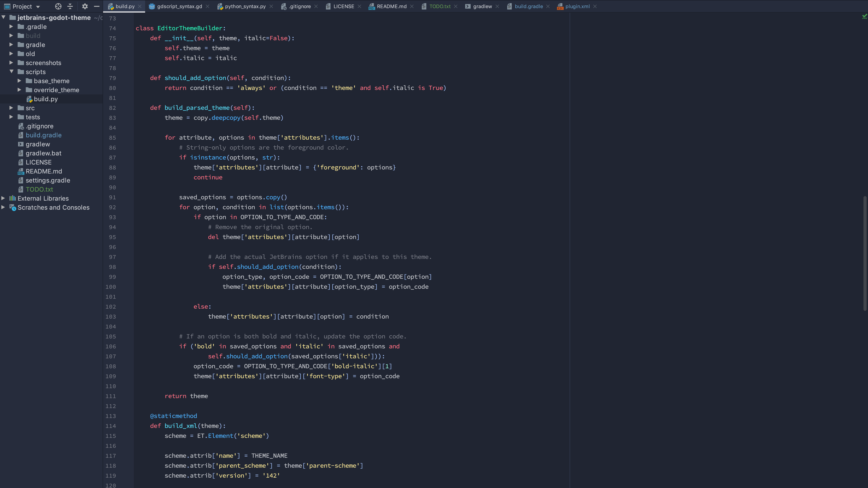The height and width of the screenshot is (488, 868).
Task: Click the Godot icon on gdscript_syntax.gd tab
Action: [152, 6]
